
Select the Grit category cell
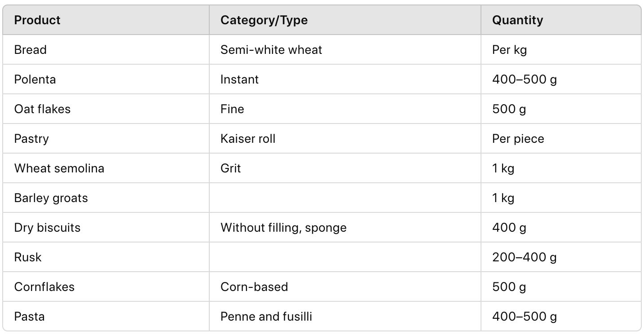[x=231, y=168]
